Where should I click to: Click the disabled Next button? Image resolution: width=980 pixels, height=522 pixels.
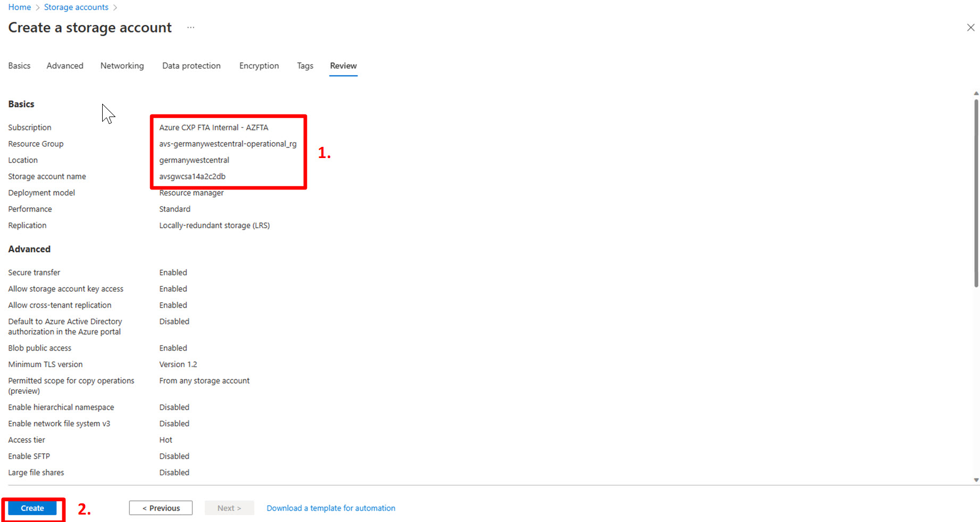(x=229, y=508)
